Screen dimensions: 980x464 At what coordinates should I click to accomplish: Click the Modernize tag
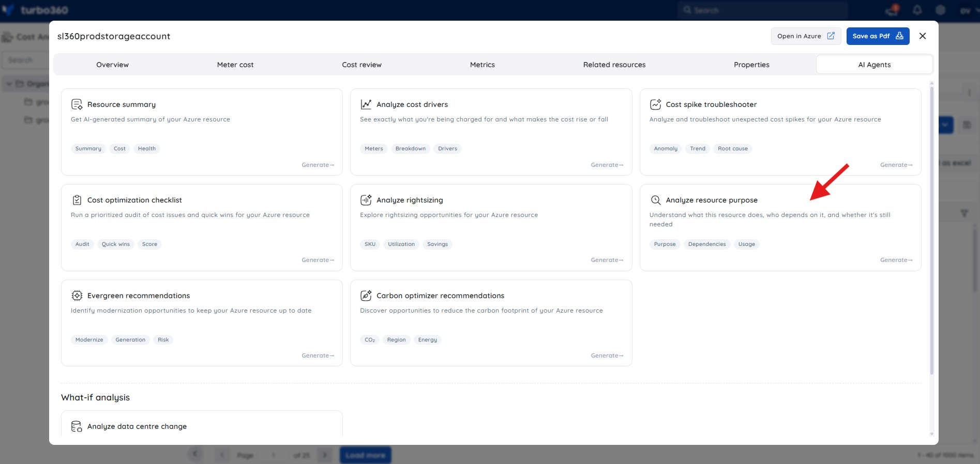pos(89,339)
